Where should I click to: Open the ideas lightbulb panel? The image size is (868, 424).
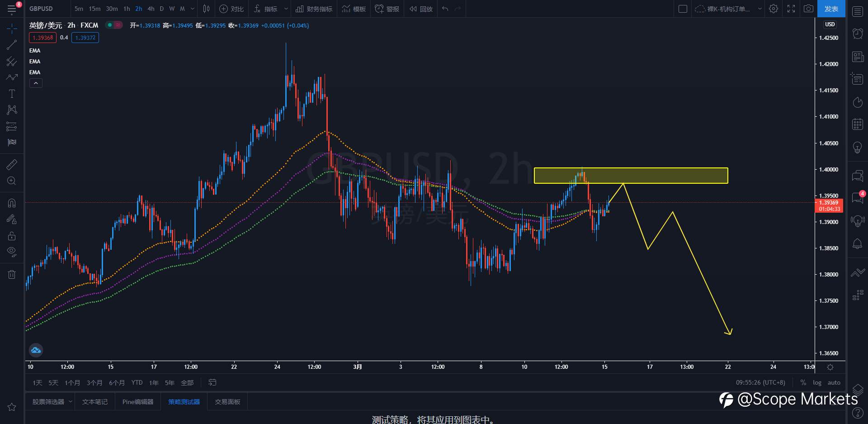pyautogui.click(x=858, y=147)
